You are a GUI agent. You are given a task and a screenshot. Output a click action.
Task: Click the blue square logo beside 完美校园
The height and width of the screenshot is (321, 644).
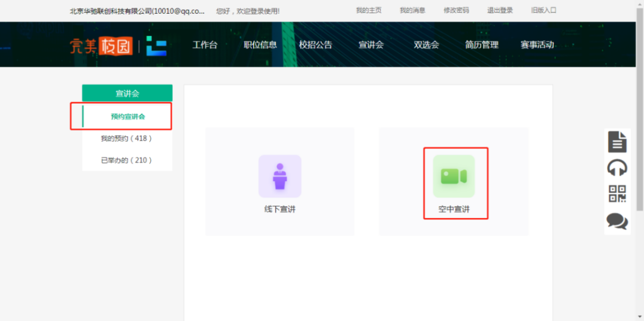click(x=156, y=45)
